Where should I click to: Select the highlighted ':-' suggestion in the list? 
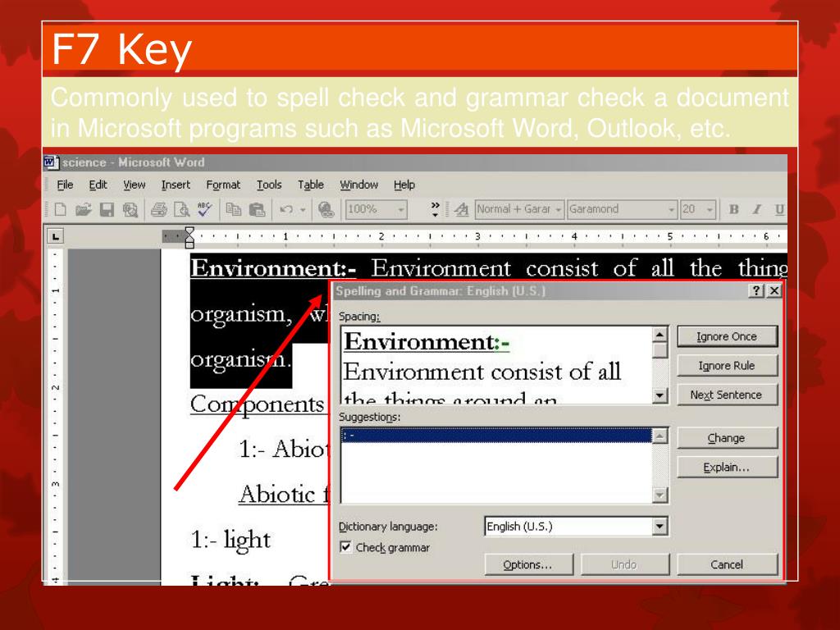click(496, 436)
